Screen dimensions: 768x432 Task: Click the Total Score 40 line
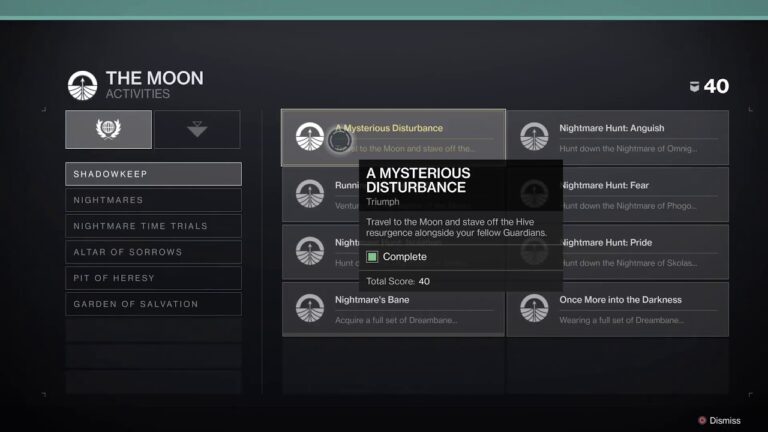point(398,281)
